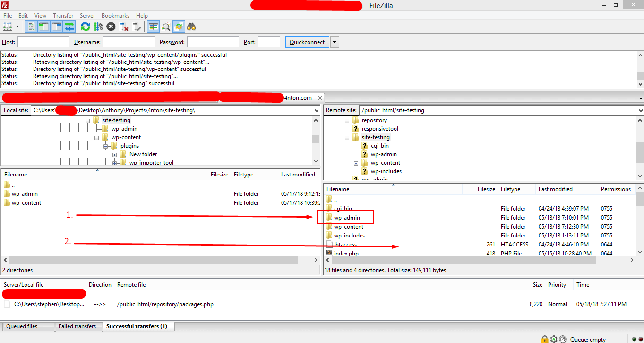The height and width of the screenshot is (343, 644).
Task: Open the Site Manager dropdown arrow
Action: [x=17, y=26]
